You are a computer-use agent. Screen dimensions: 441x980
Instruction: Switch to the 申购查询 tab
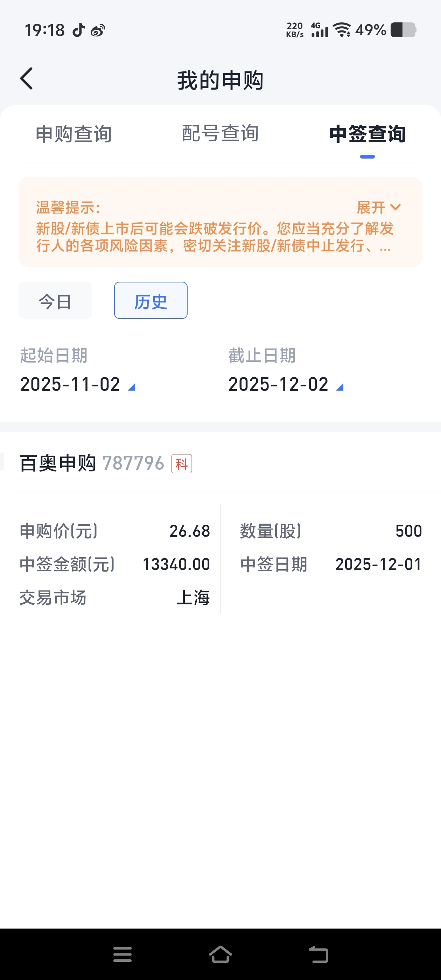[x=73, y=134]
